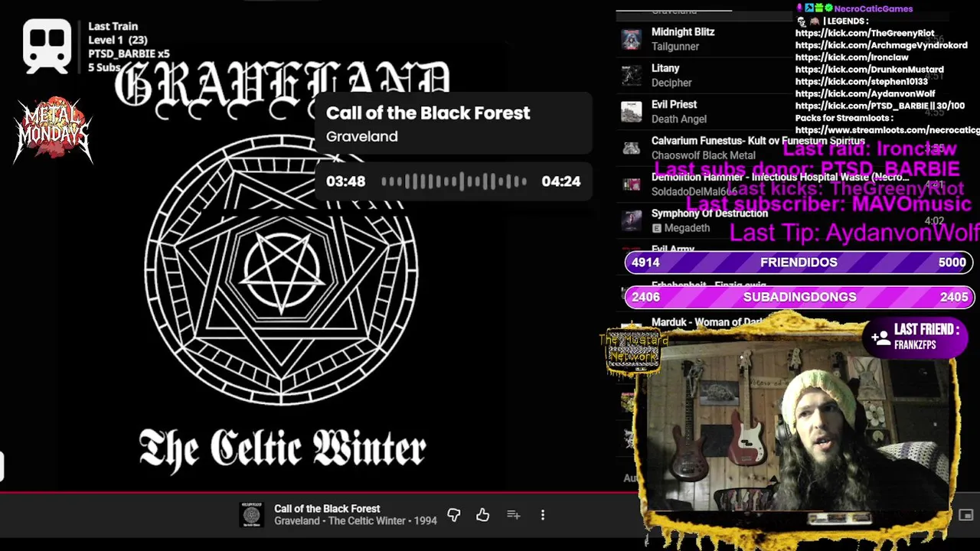Click the Last Train hype train icon
Viewport: 980px width, 551px height.
47,46
